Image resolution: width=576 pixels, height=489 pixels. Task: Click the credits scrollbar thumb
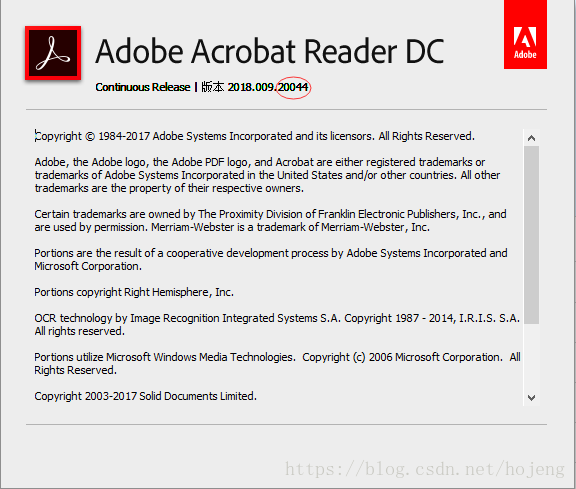coord(531,235)
